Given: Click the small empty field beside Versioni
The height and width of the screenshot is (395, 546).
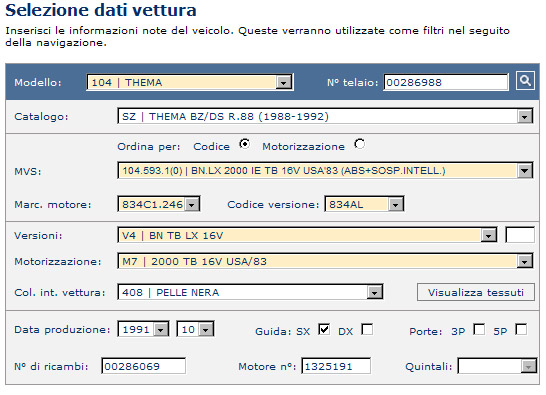Looking at the screenshot, I should point(520,235).
